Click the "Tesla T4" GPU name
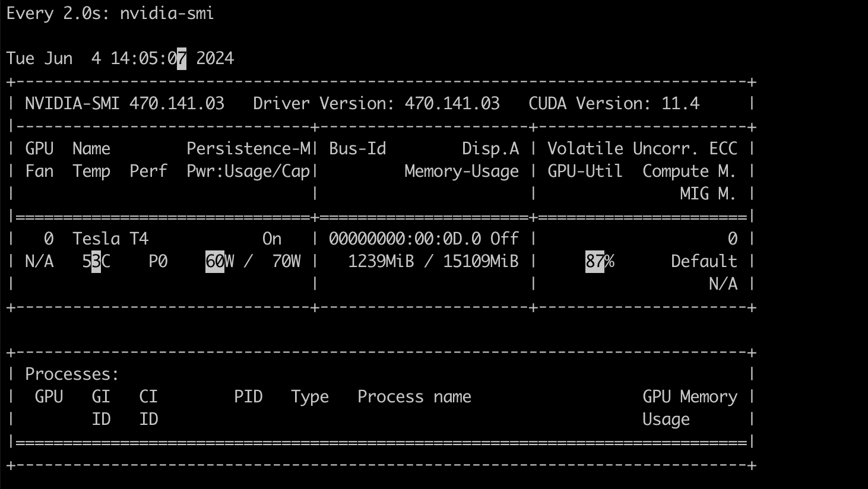 coord(110,239)
